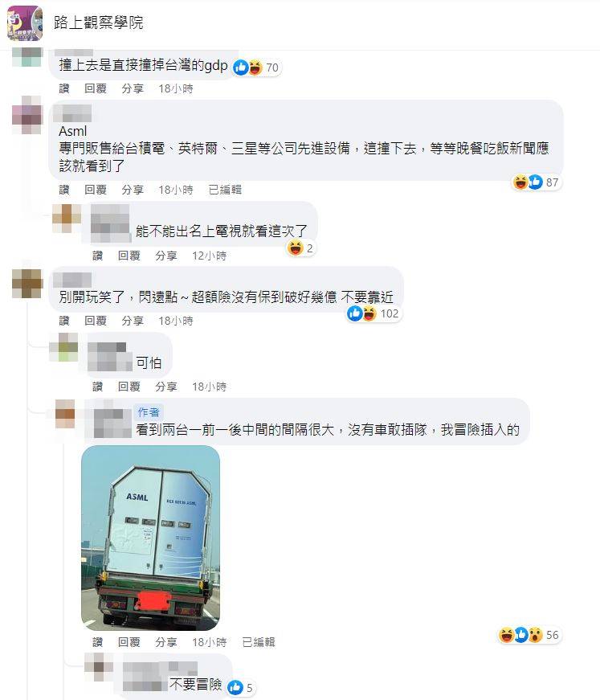
Task: Share the Asml comment via 分享
Action: point(133,190)
